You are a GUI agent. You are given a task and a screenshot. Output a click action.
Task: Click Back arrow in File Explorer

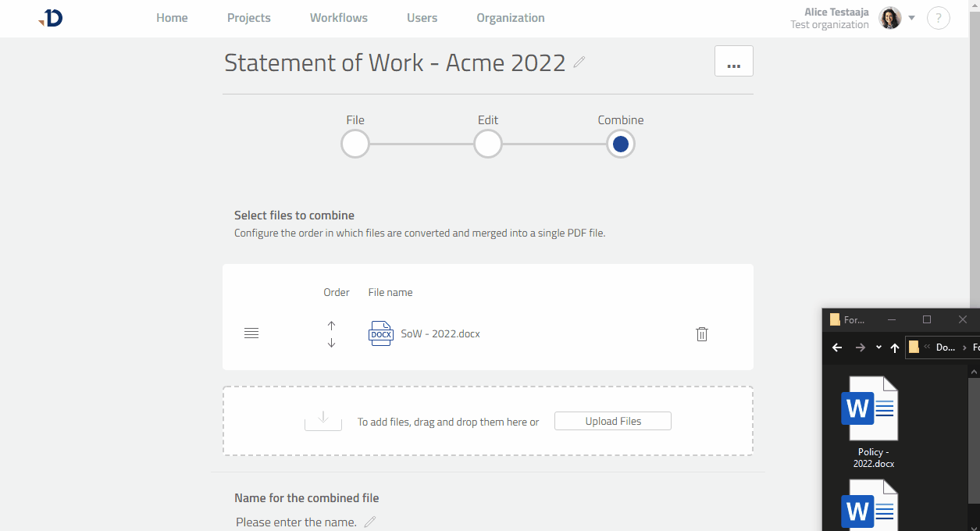(x=837, y=347)
